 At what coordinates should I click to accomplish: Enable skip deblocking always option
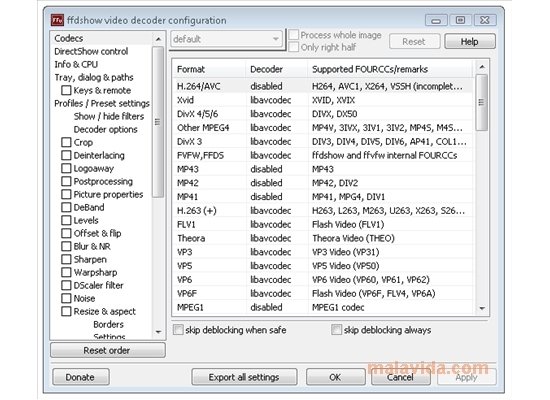pyautogui.click(x=336, y=330)
